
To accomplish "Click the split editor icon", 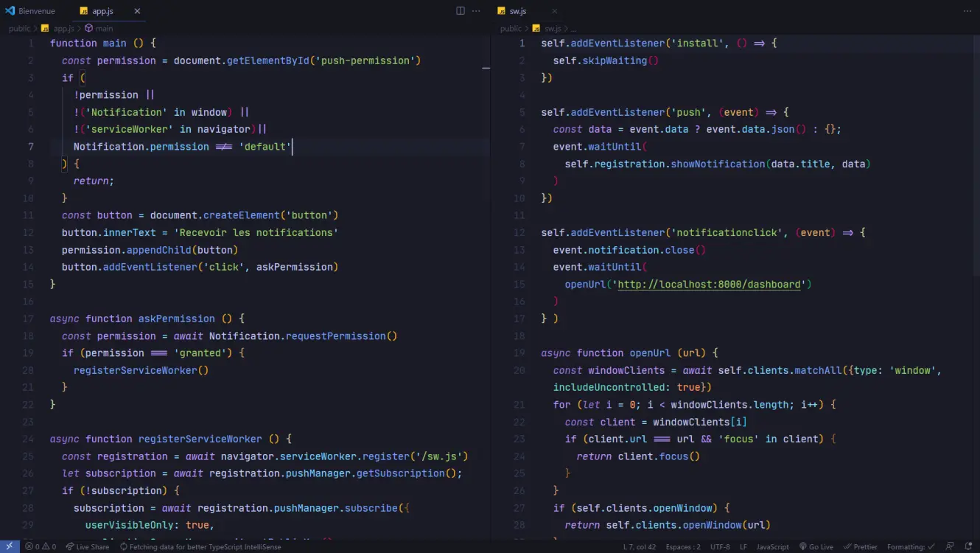I will pos(461,11).
